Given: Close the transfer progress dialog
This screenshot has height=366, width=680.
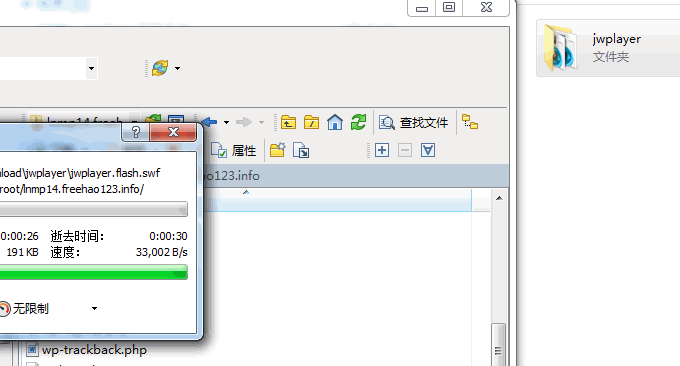Looking at the screenshot, I should coord(173,132).
